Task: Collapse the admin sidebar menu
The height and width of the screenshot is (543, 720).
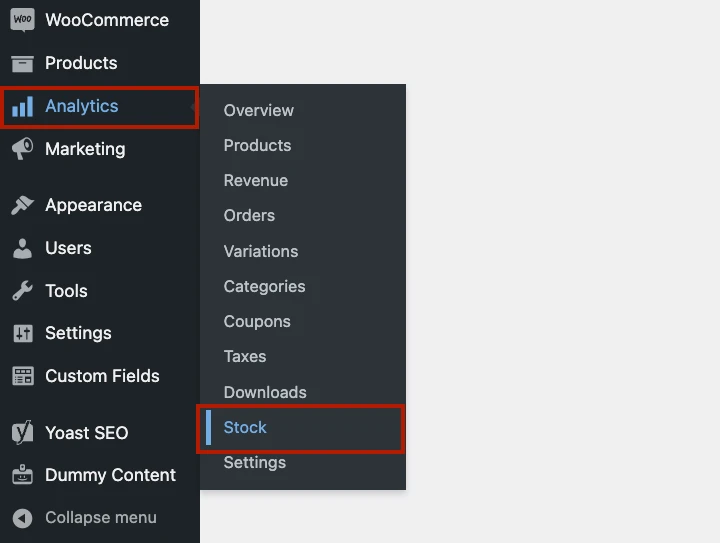Action: (x=85, y=517)
